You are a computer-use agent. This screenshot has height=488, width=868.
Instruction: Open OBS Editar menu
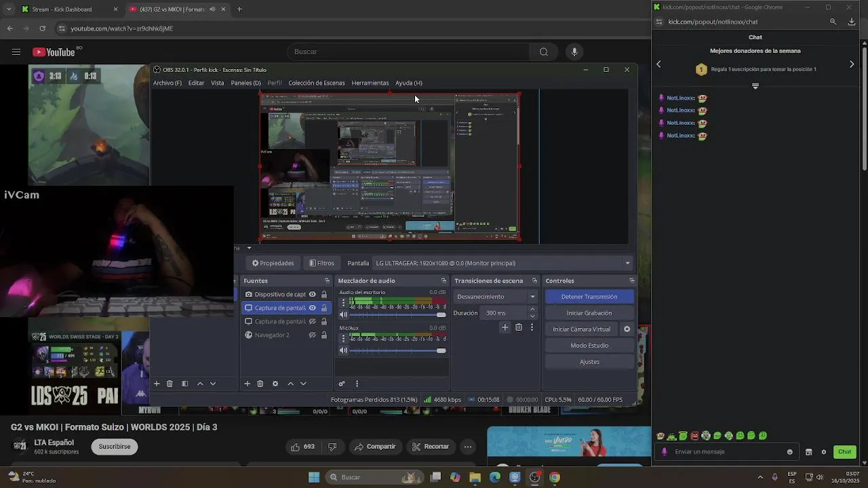[x=196, y=83]
